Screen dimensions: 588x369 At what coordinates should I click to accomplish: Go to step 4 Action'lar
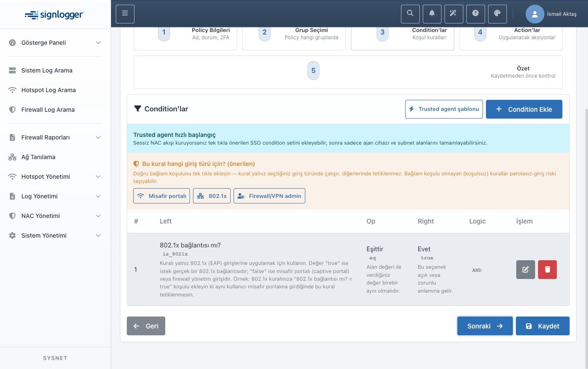(511, 38)
